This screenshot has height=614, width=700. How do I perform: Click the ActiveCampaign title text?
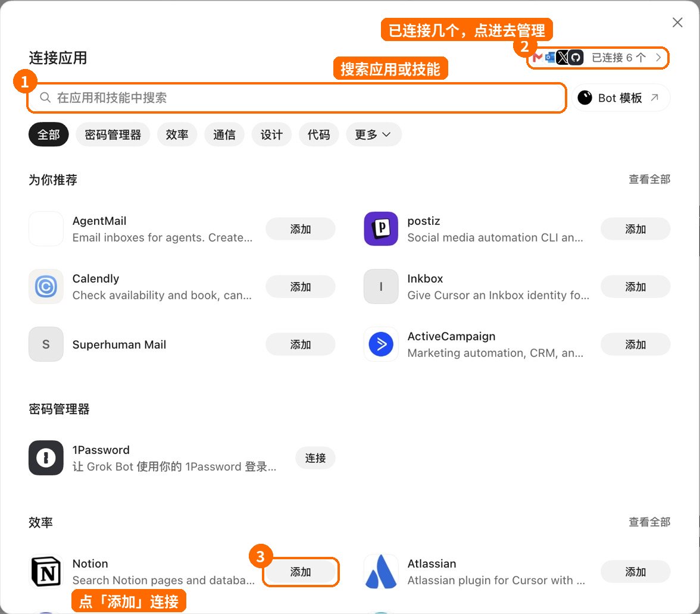[451, 336]
